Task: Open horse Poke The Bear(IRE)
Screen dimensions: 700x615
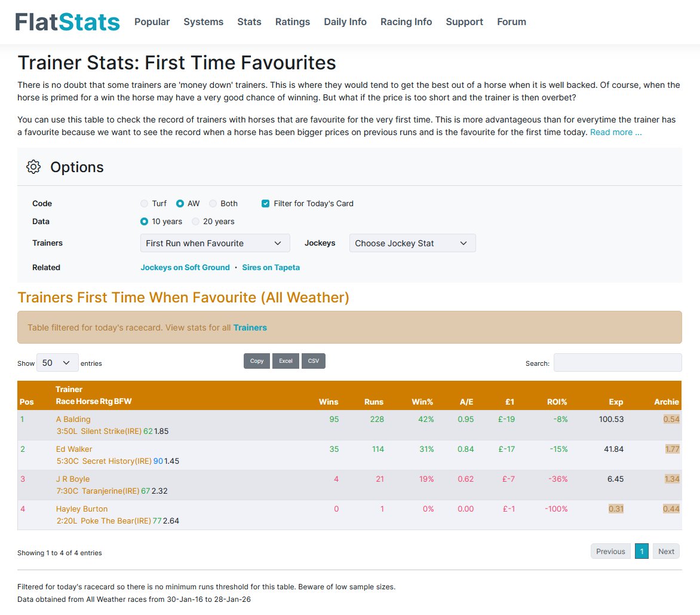Action: point(116,521)
